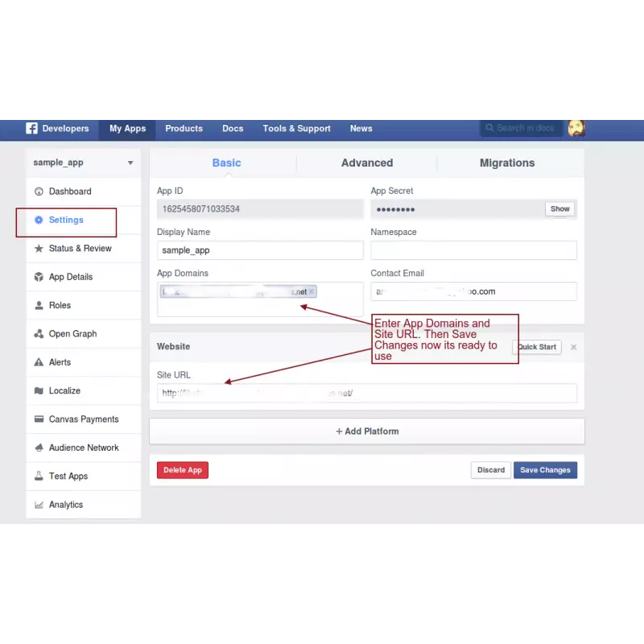Click the Discard button
This screenshot has width=644, height=644.
[491, 470]
